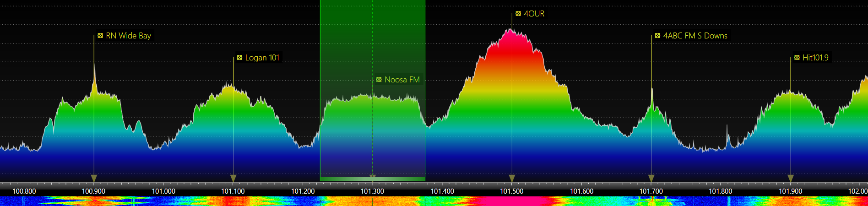
Task: Select the marker icon next to Logan 101
Action: 239,58
